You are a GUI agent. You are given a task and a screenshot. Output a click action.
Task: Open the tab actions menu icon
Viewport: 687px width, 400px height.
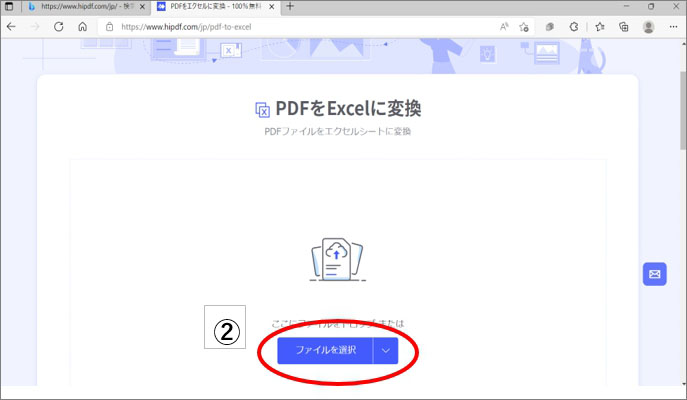(9, 7)
